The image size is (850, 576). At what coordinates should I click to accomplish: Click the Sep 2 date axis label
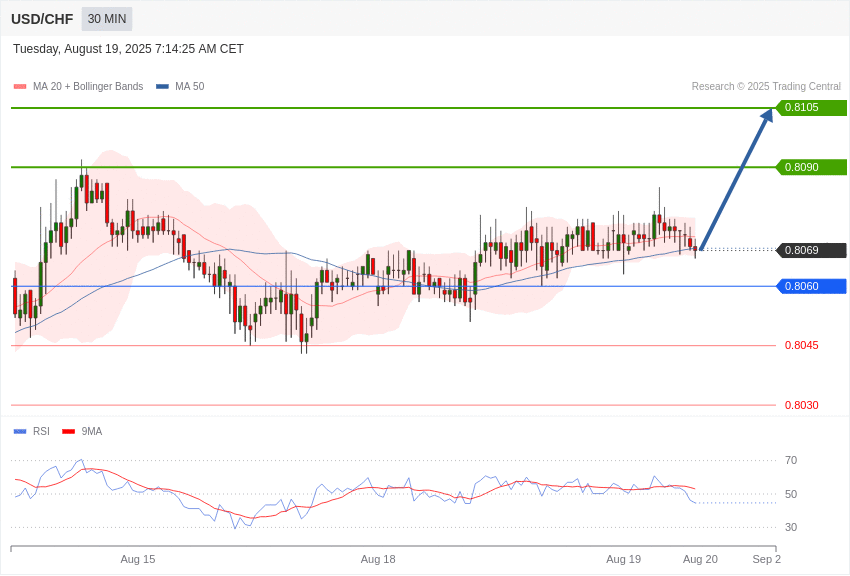point(767,559)
